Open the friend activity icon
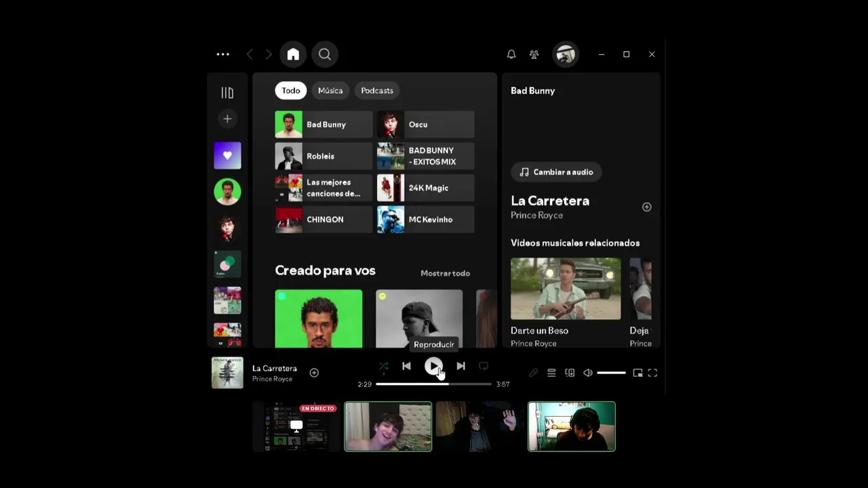868x488 pixels. tap(534, 54)
